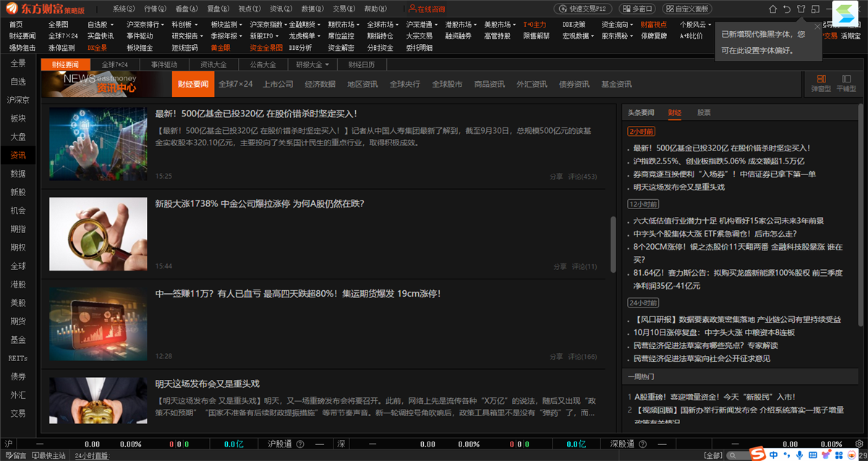This screenshot has width=868, height=461.
Task: Select the 公告大全 tab
Action: [263, 64]
